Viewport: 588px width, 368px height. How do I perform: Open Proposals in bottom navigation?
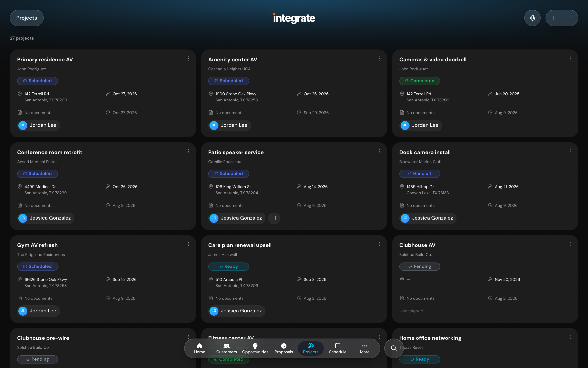(x=284, y=348)
